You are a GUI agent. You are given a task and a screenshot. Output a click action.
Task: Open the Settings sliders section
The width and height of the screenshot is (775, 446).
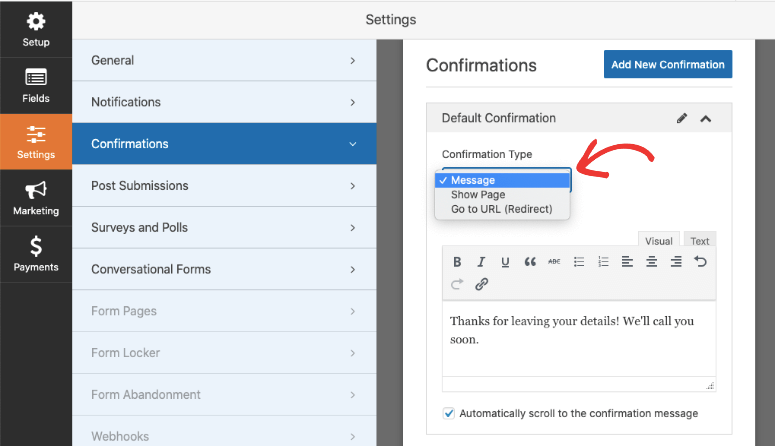(36, 142)
